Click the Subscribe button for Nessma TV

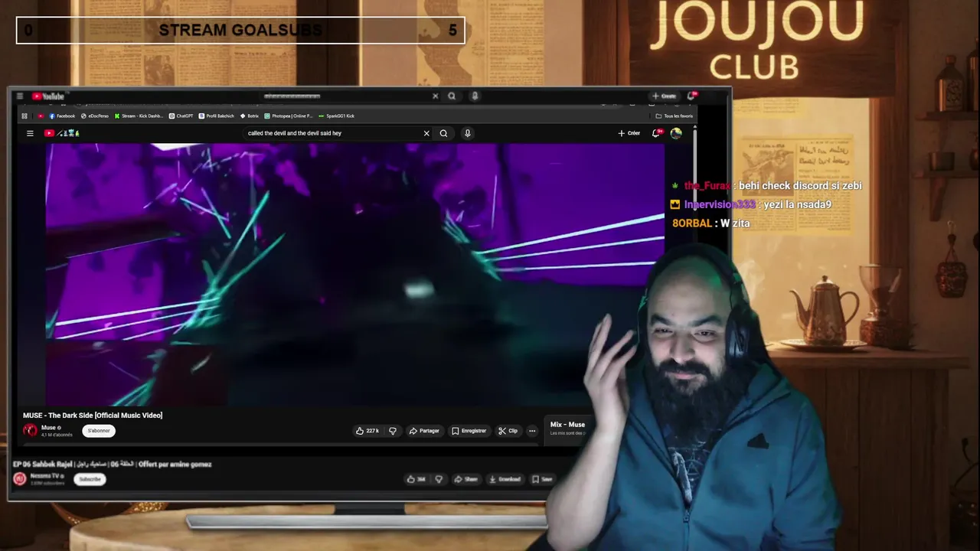90,479
